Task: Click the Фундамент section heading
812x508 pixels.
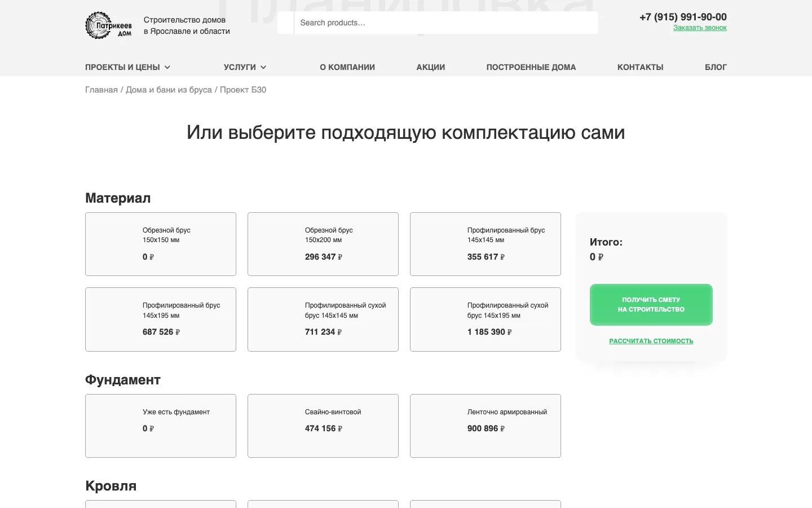Action: [x=123, y=380]
